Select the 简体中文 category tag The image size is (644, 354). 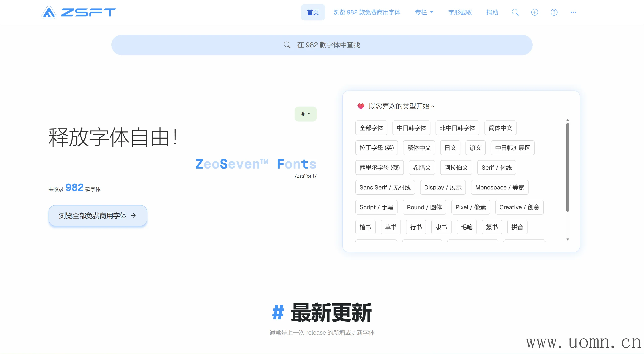500,128
